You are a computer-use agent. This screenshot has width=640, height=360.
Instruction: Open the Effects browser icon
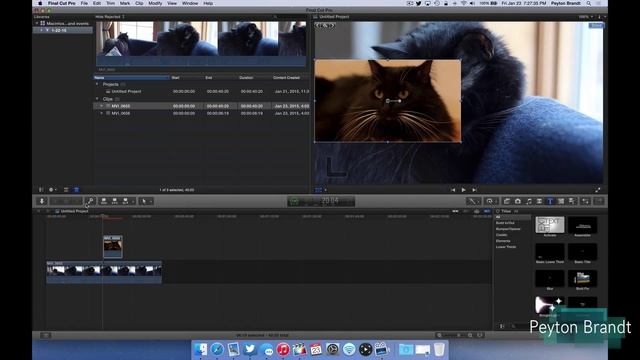[x=507, y=201]
